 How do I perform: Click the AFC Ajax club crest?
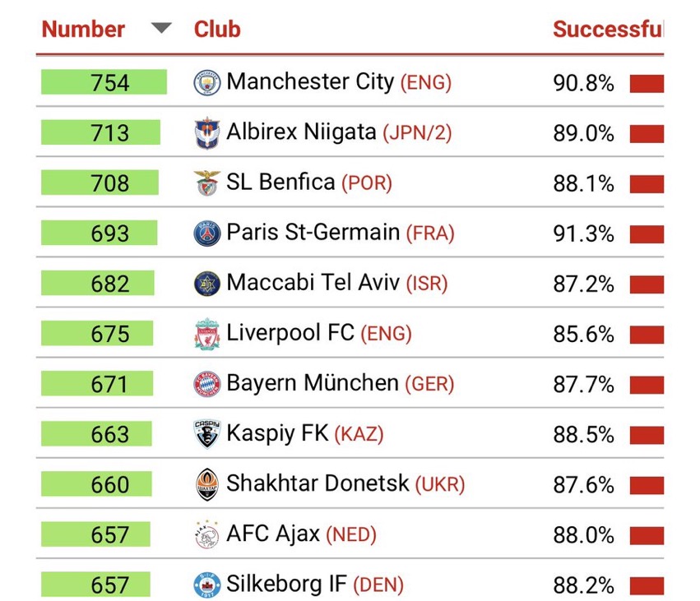pyautogui.click(x=207, y=534)
